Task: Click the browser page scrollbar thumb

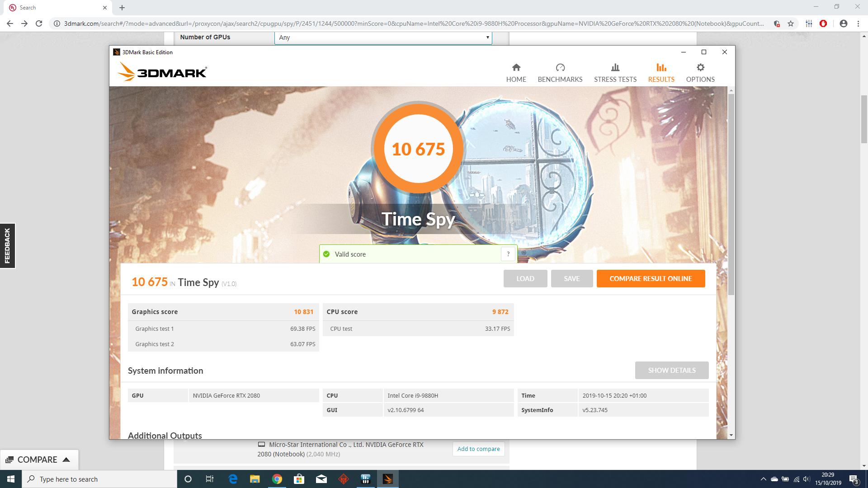Action: click(864, 120)
